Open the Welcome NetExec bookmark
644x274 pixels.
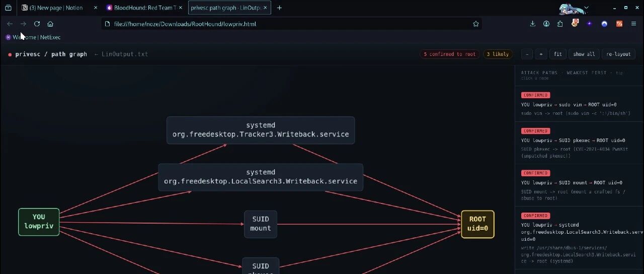click(33, 37)
